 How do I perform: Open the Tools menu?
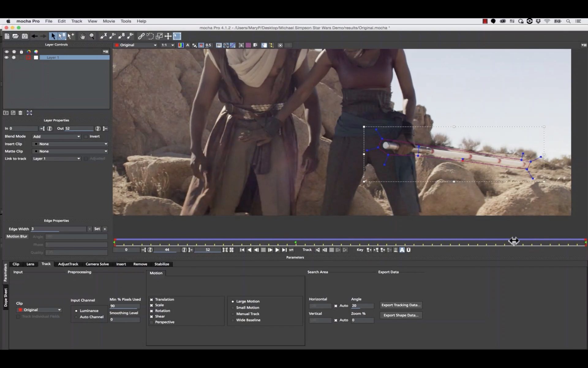point(126,21)
